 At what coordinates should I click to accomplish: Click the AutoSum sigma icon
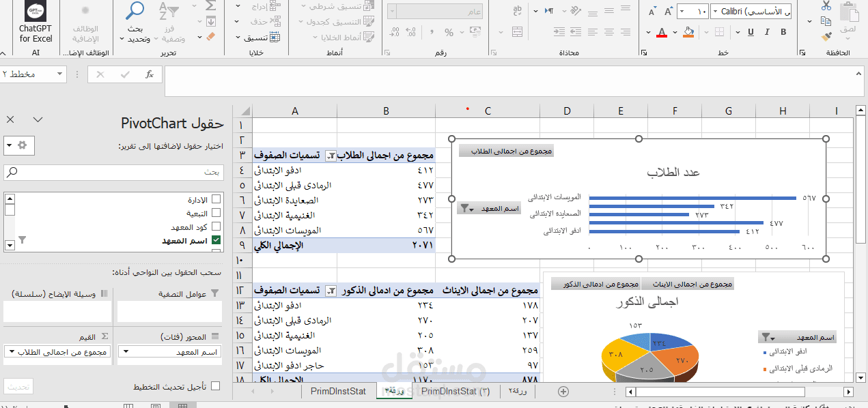pyautogui.click(x=210, y=5)
